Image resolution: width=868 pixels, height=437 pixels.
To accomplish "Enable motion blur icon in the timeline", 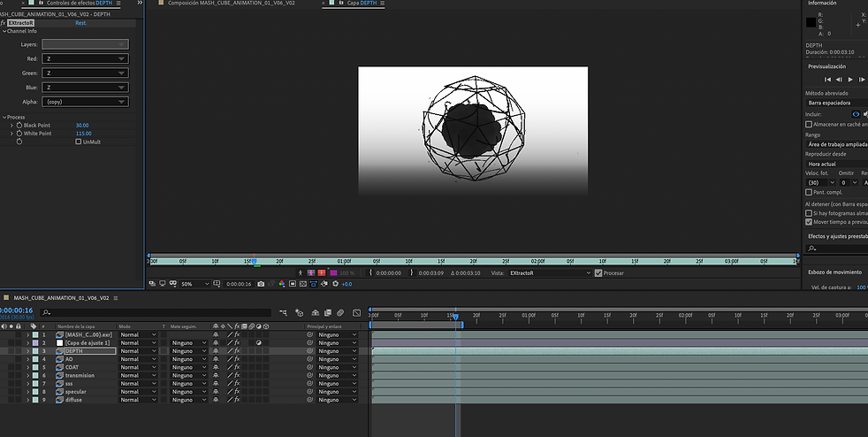I will coord(340,313).
